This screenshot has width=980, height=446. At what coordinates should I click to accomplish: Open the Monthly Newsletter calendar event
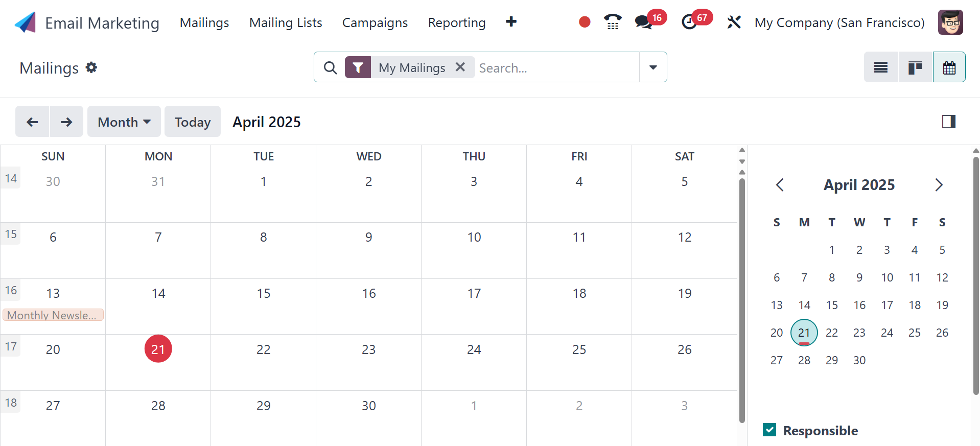[53, 315]
